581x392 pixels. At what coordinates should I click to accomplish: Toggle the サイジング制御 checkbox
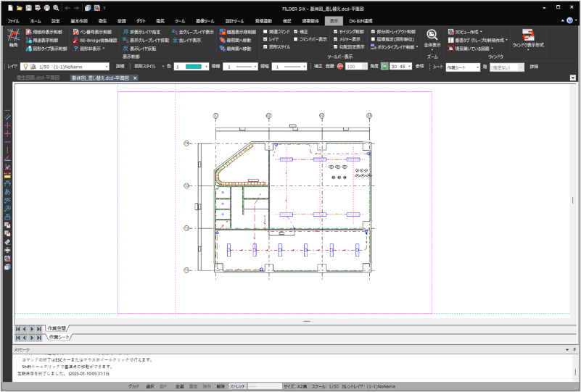334,33
